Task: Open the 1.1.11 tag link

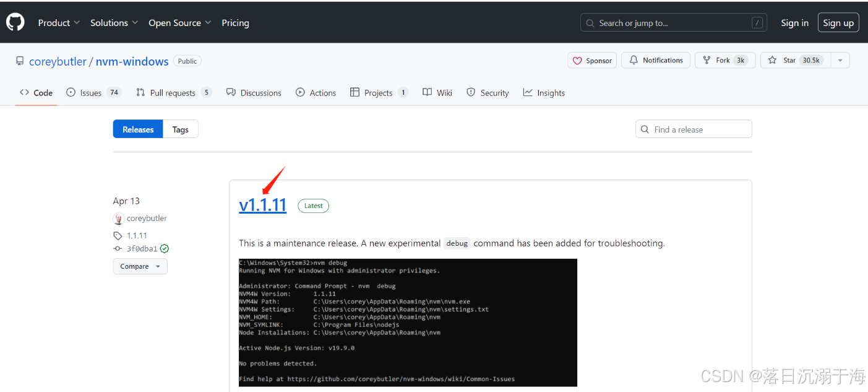Action: tap(137, 236)
